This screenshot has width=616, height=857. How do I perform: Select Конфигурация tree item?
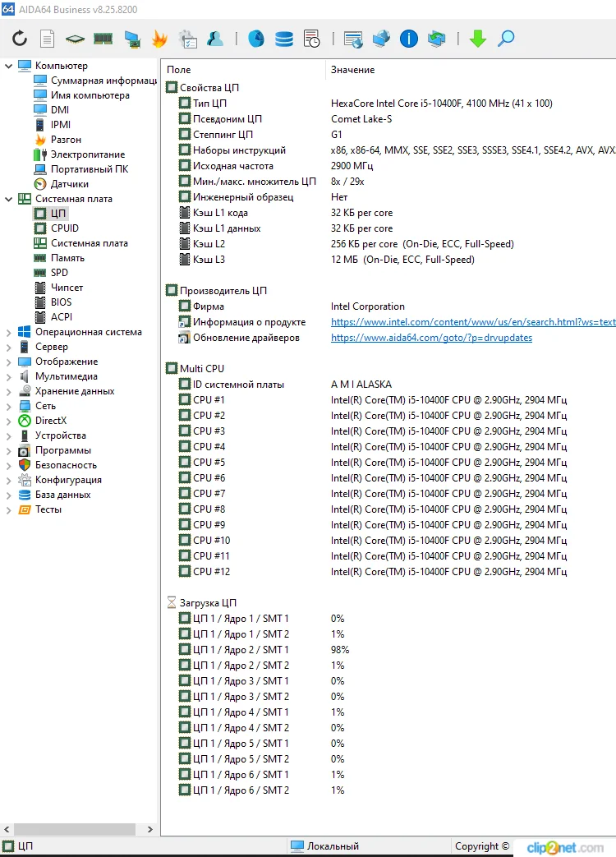click(x=60, y=480)
